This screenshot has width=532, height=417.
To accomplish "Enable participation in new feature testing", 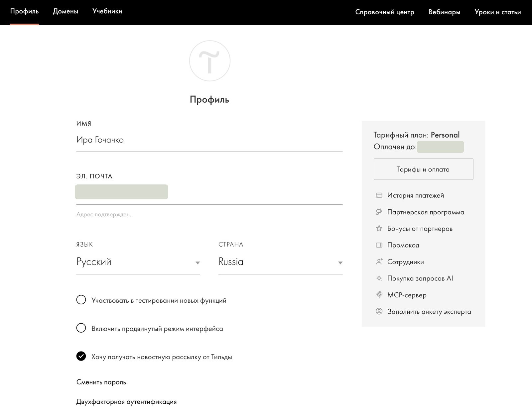I will click(81, 300).
